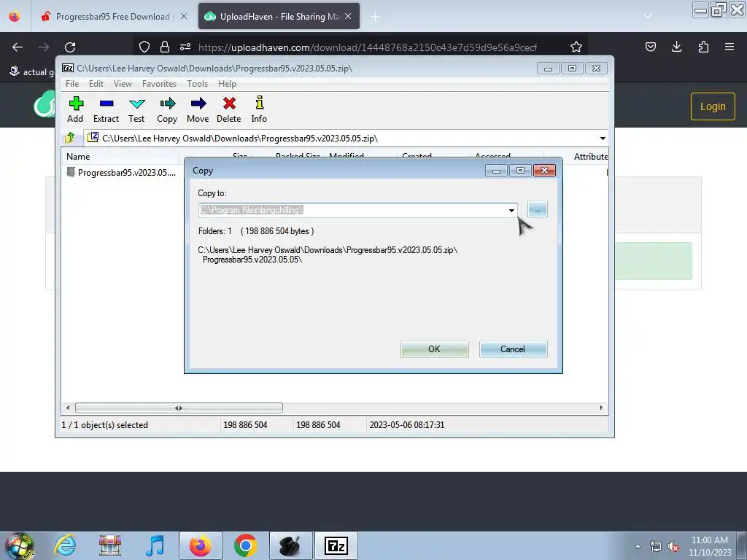Sort by the Name column header
This screenshot has height=560, width=747.
point(120,156)
